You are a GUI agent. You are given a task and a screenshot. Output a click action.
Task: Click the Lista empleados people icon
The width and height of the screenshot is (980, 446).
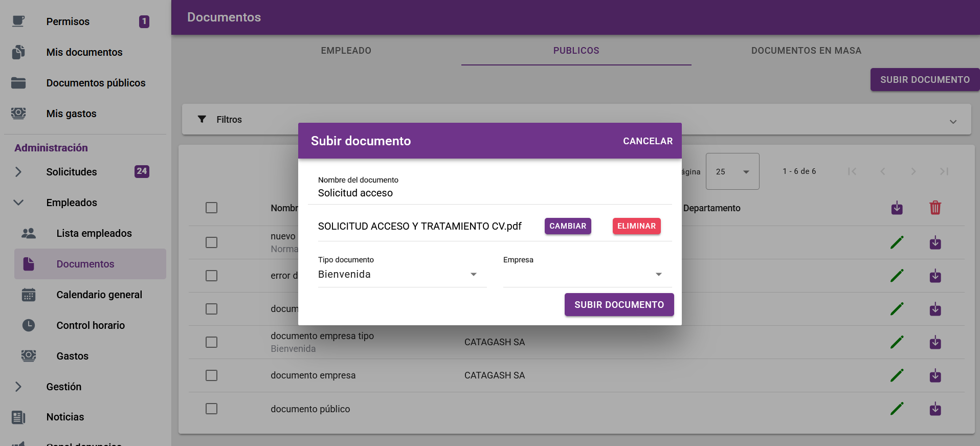29,233
